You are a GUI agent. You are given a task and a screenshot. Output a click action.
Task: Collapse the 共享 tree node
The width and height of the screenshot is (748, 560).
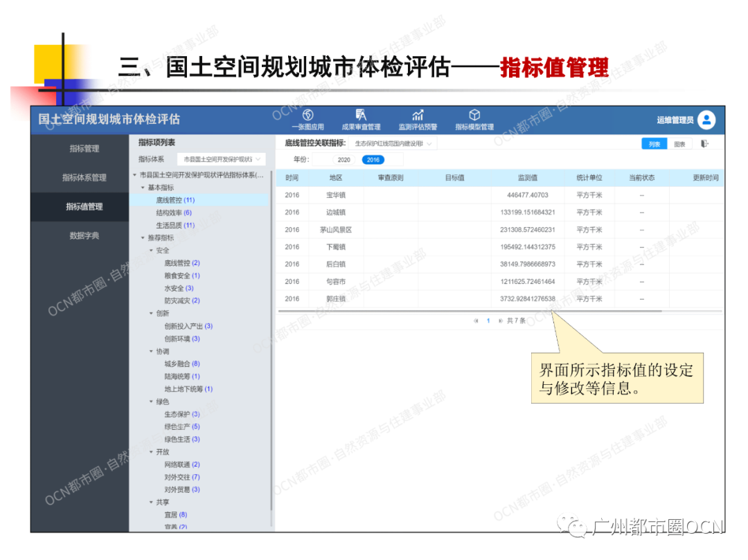[151, 503]
